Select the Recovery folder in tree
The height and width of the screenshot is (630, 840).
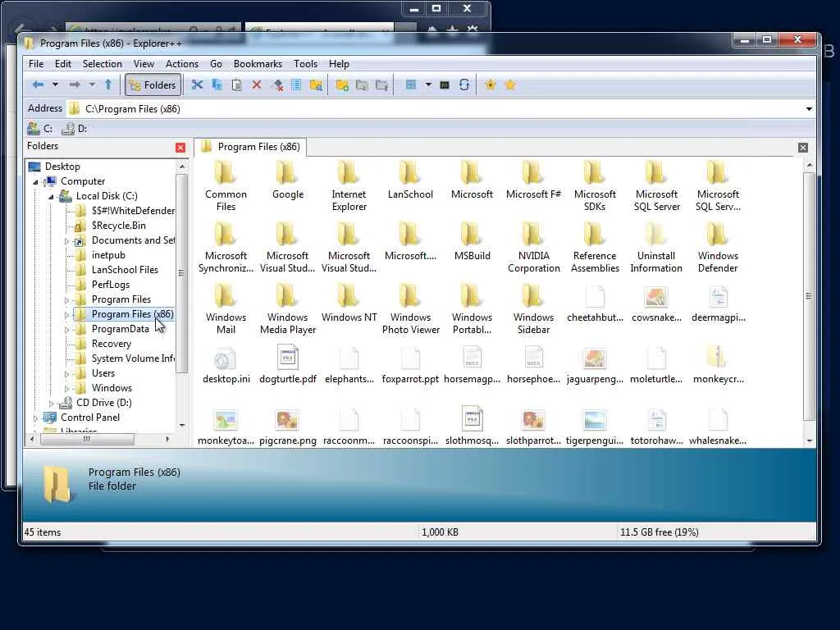111,344
